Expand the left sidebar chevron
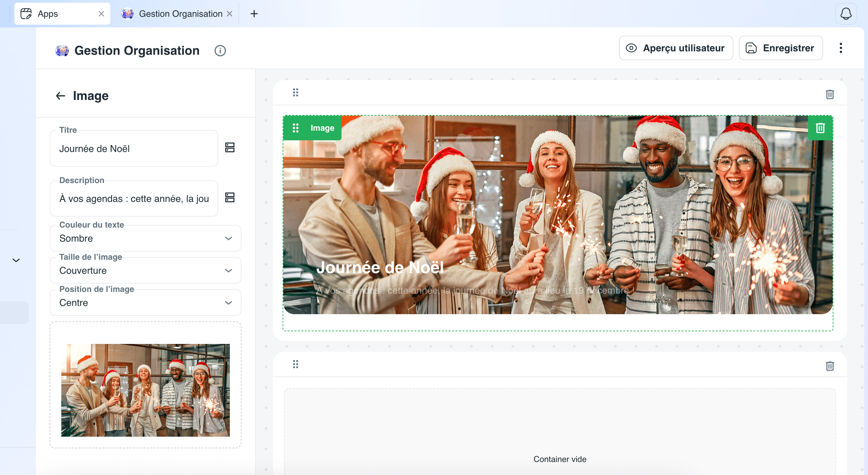 pos(16,260)
